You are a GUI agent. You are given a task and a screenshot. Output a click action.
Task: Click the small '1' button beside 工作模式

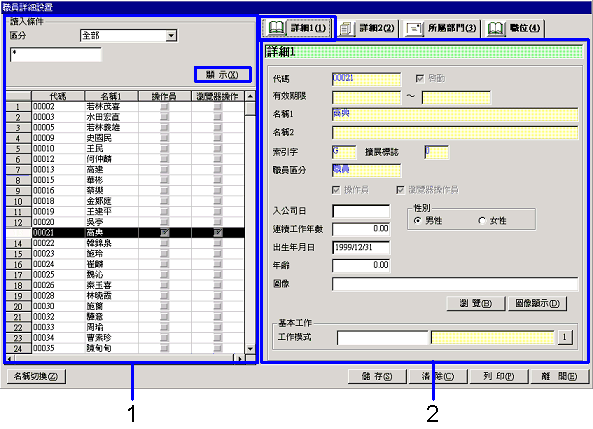[x=565, y=337]
